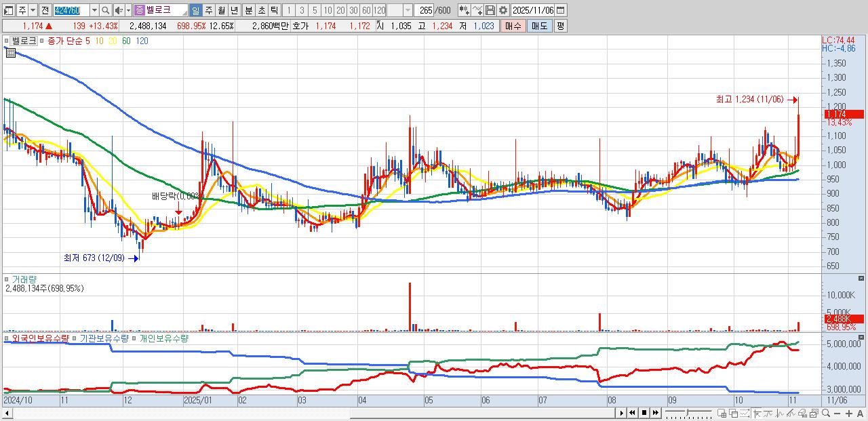Click the crosshair grid window icon in bottom toolbar
The height and width of the screenshot is (421, 868).
pyautogui.click(x=722, y=413)
